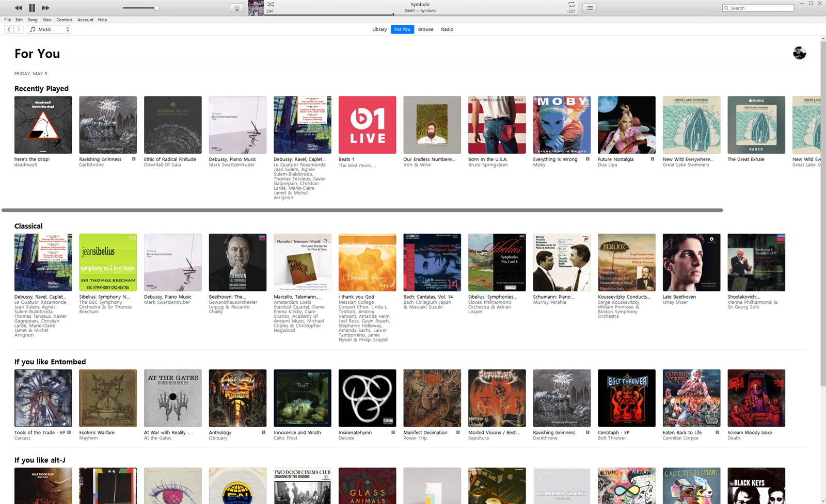The width and height of the screenshot is (826, 504).
Task: Click the explicit badge beside Manifest Decimation
Action: click(458, 432)
